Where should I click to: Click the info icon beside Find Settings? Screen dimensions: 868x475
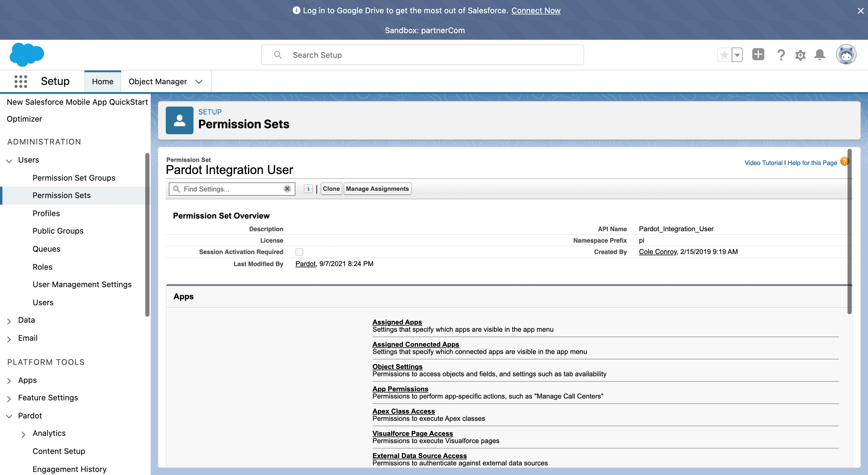308,189
